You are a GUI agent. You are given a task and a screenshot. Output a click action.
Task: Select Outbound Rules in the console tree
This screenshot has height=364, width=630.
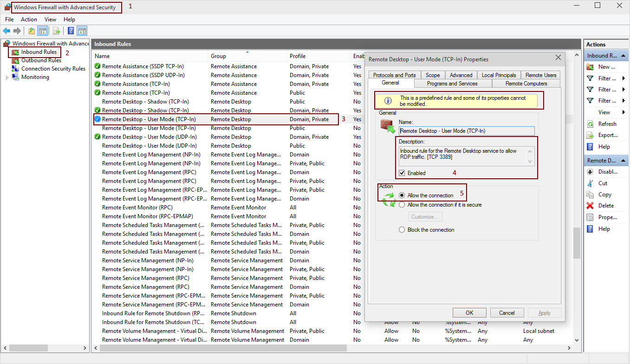(x=41, y=60)
